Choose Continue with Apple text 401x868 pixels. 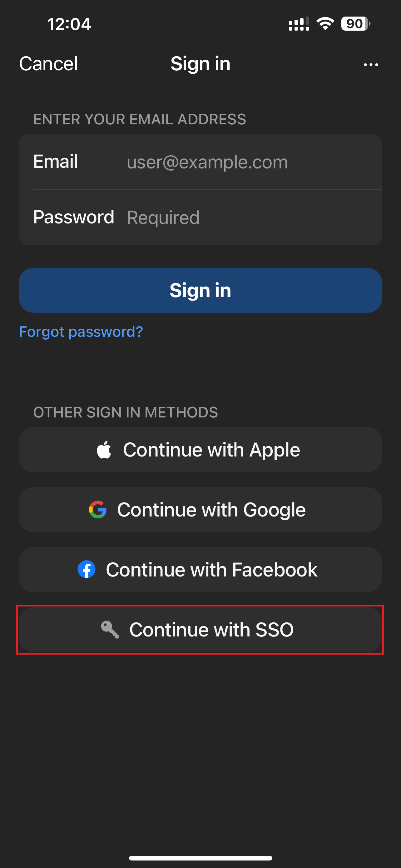click(211, 450)
